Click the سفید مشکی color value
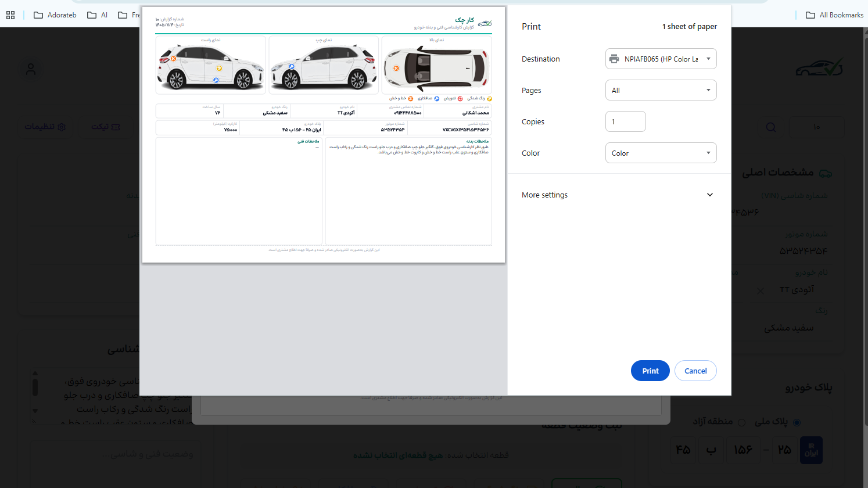The width and height of the screenshot is (868, 488). coord(788,328)
